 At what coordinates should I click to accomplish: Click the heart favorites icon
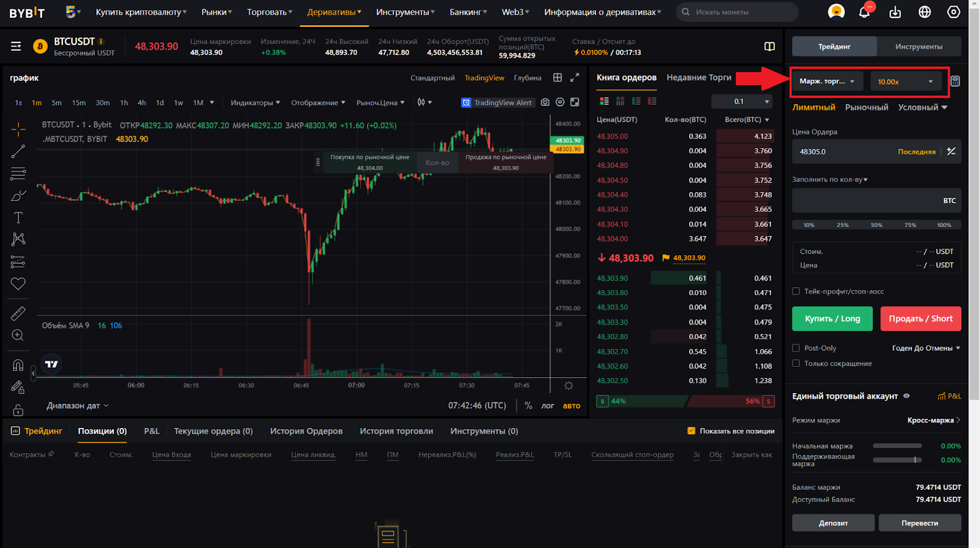point(18,283)
